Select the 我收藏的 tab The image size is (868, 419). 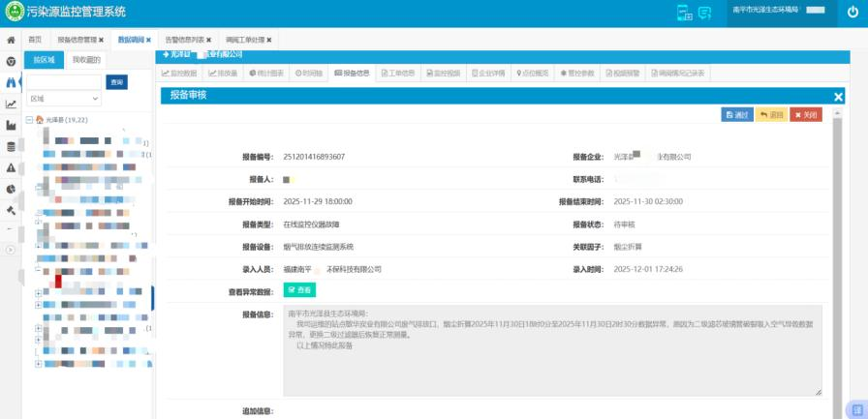[86, 60]
